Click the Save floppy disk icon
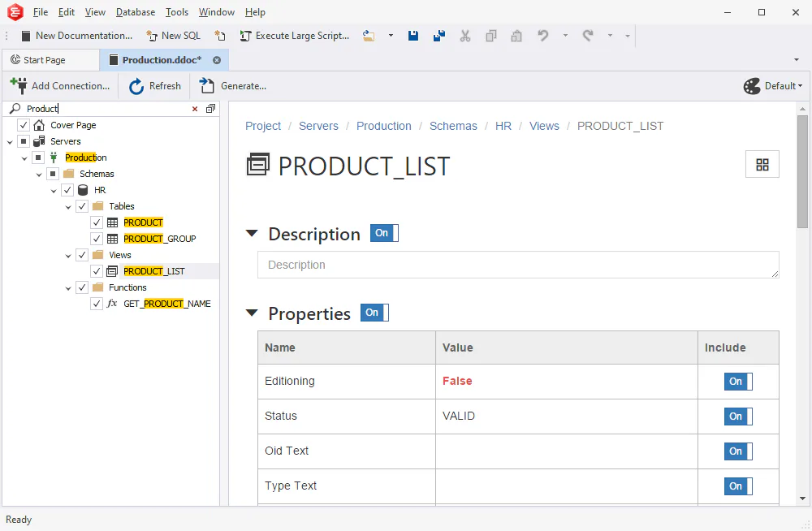 point(413,36)
